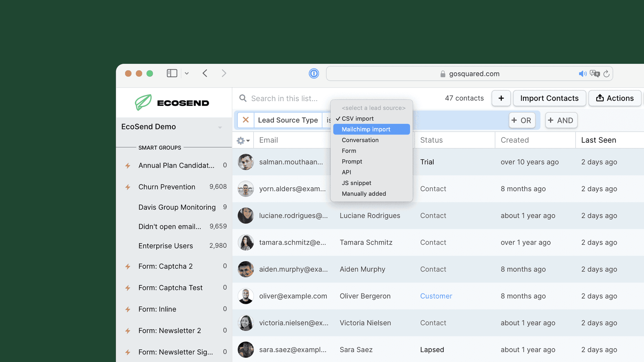Choose Prompt lead source option
This screenshot has width=644, height=362.
click(x=371, y=161)
